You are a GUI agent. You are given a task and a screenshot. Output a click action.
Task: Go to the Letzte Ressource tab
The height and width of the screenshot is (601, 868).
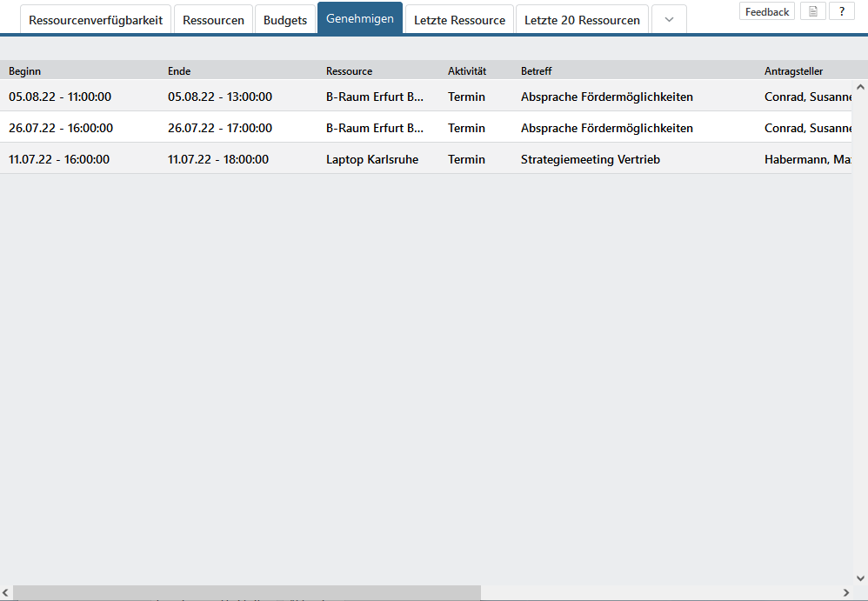(x=459, y=20)
